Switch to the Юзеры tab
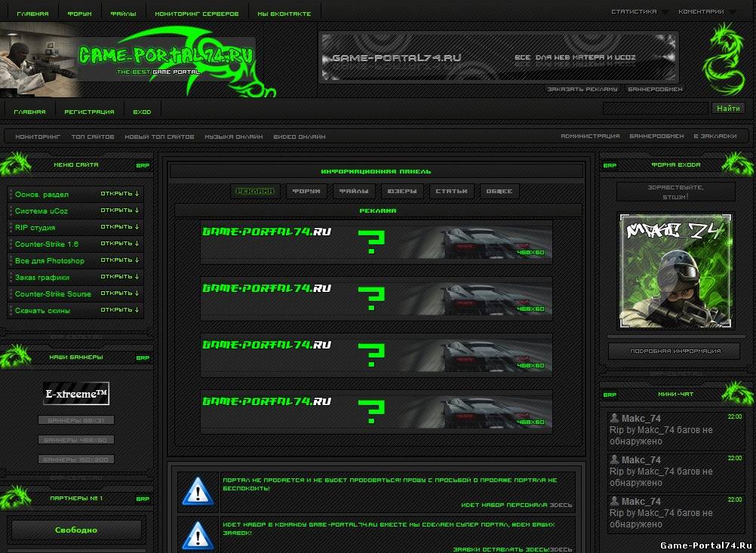The height and width of the screenshot is (553, 756). [x=402, y=191]
